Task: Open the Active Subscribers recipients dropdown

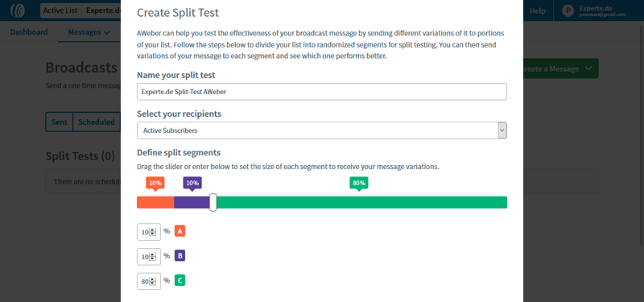Action: pyautogui.click(x=321, y=130)
